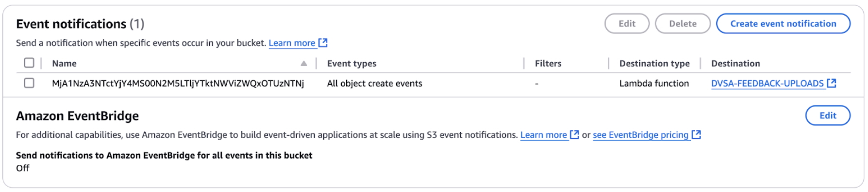Select all notifications with header checkbox
The height and width of the screenshot is (192, 868).
point(29,63)
